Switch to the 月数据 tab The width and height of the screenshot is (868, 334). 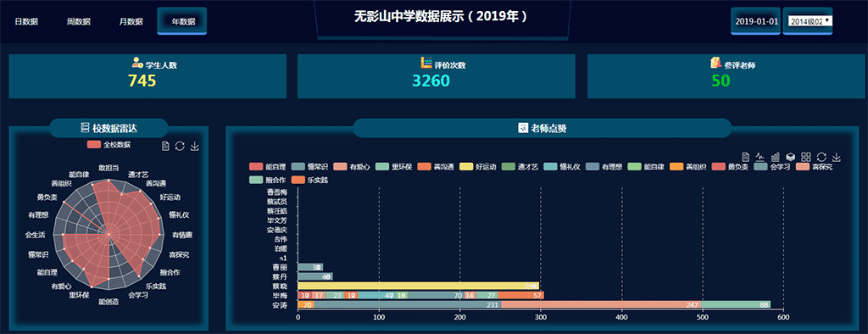[x=131, y=21]
